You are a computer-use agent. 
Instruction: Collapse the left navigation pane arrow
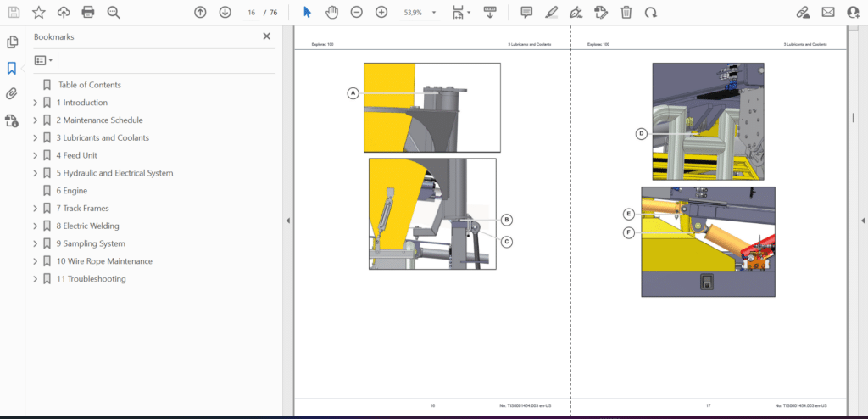click(x=288, y=221)
